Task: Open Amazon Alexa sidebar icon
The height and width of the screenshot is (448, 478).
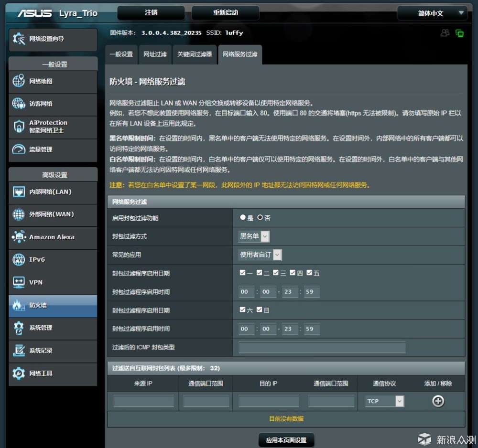Action: tap(19, 236)
